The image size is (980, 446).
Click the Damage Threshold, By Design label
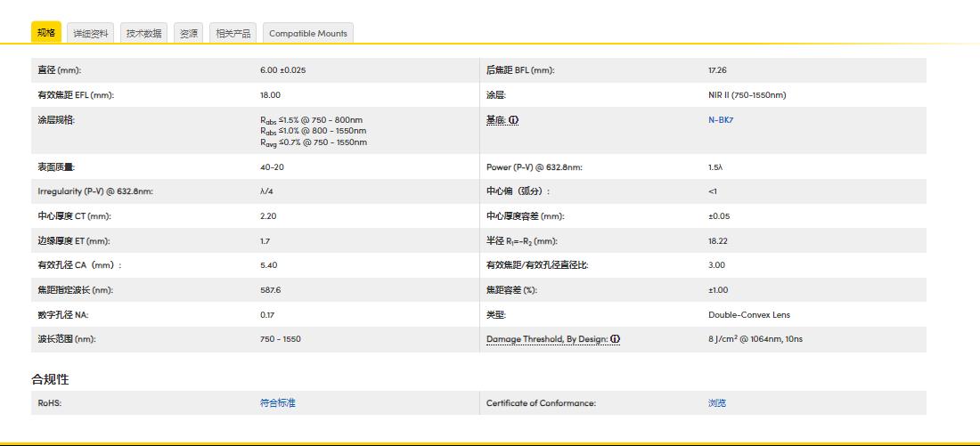(x=547, y=339)
